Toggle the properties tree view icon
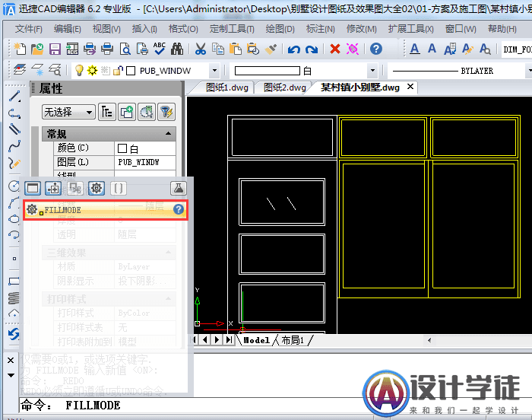532x420 pixels. [107, 112]
